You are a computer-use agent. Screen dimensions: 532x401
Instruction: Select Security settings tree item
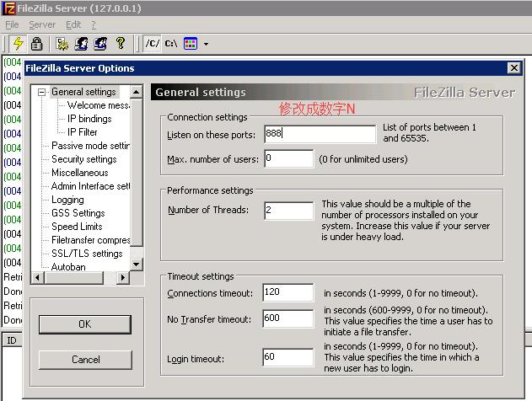tap(83, 159)
